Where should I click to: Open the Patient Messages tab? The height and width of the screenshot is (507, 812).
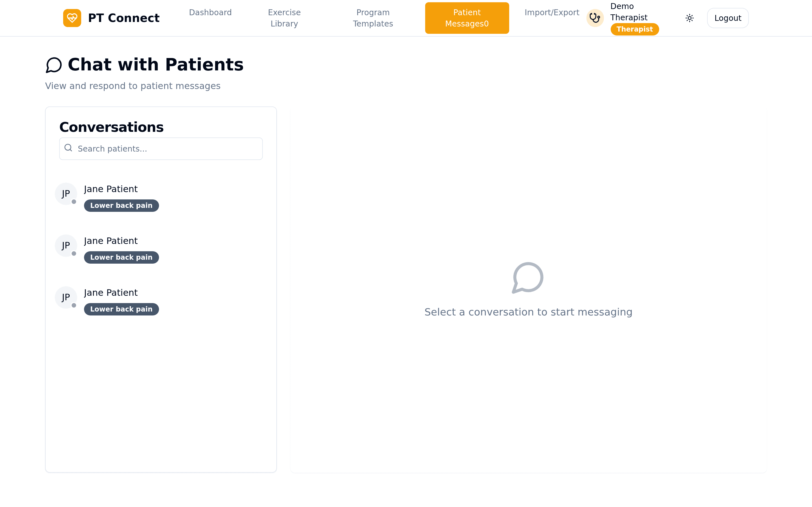point(467,18)
